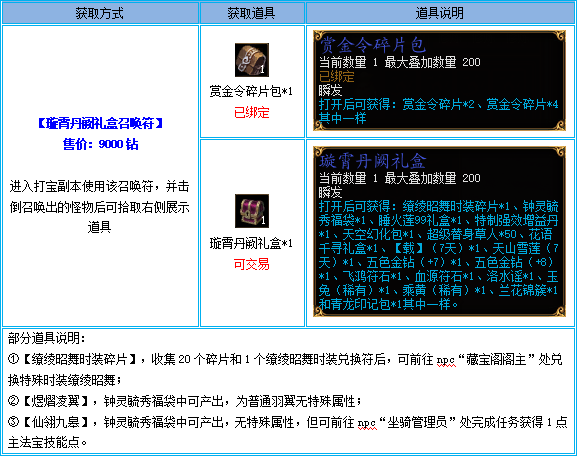Screen dimensions: 578x457
Task: Click the red 可交易 label
Action: [x=252, y=264]
